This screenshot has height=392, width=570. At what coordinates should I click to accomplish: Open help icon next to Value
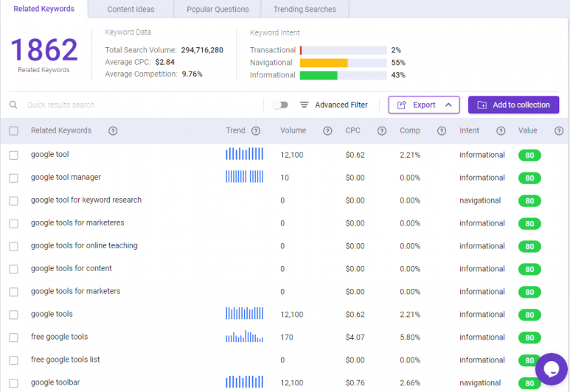559,130
